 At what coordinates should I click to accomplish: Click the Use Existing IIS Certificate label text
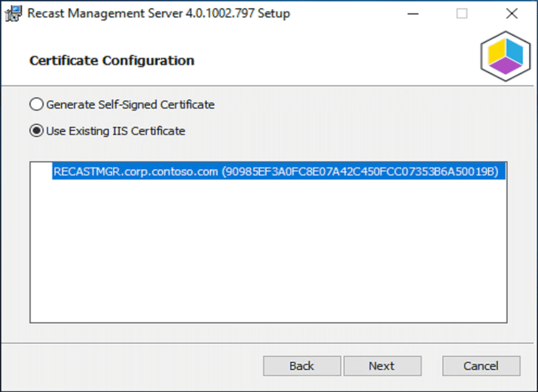point(115,131)
